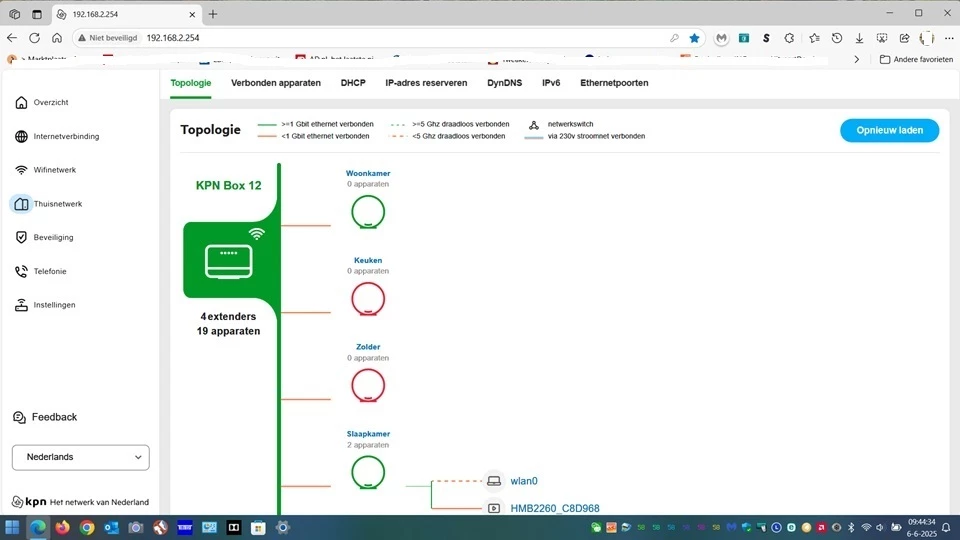Open the Andere favorieten folder

coord(916,59)
